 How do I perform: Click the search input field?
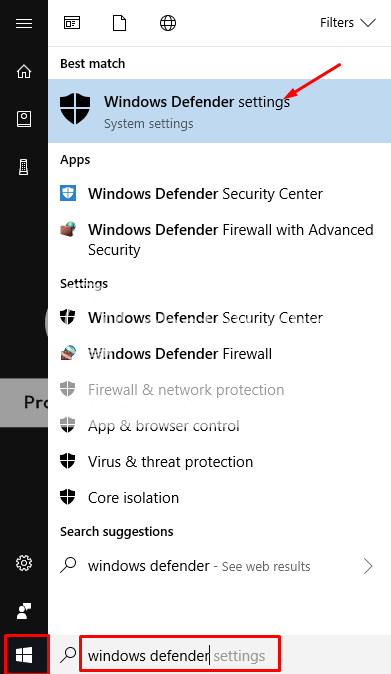pyautogui.click(x=180, y=656)
